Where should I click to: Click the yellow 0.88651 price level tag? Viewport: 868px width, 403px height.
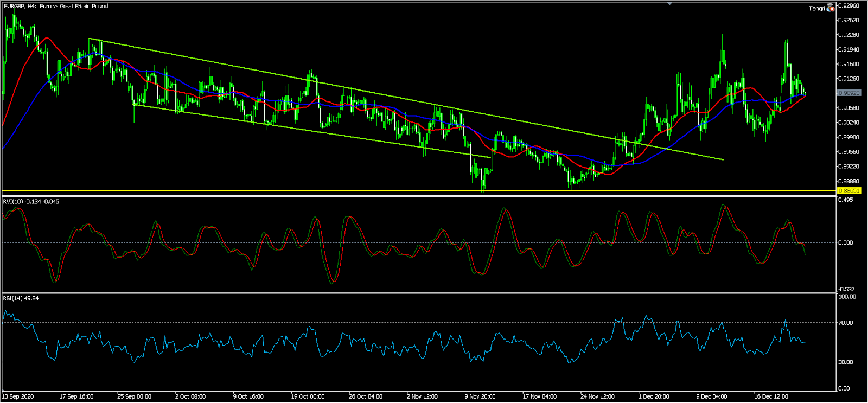point(849,190)
